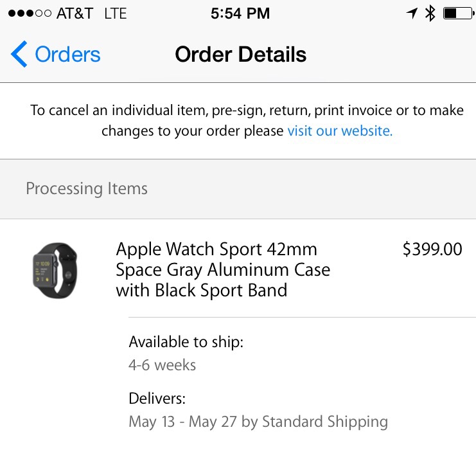Tap the Delivers label
The image size is (476, 450).
point(157,399)
